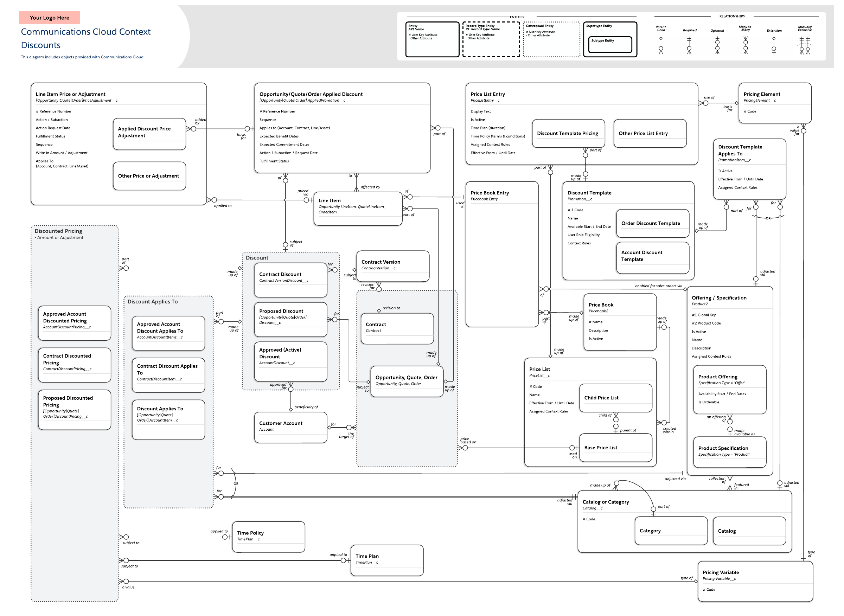Click the Mutually Exclusive relationship symbol in legend
The width and height of the screenshot is (844, 616).
pos(804,45)
